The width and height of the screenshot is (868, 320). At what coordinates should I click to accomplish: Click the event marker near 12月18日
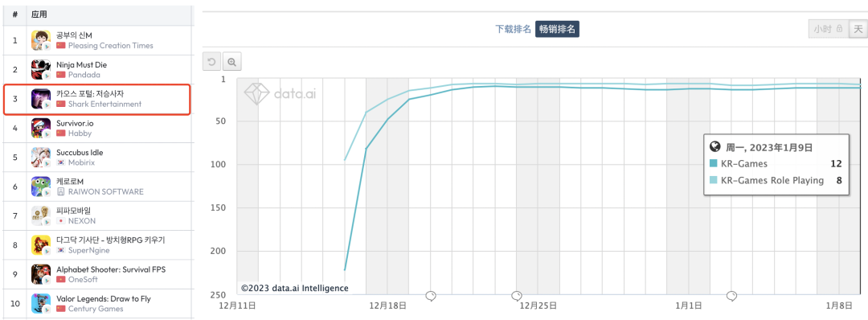click(431, 296)
